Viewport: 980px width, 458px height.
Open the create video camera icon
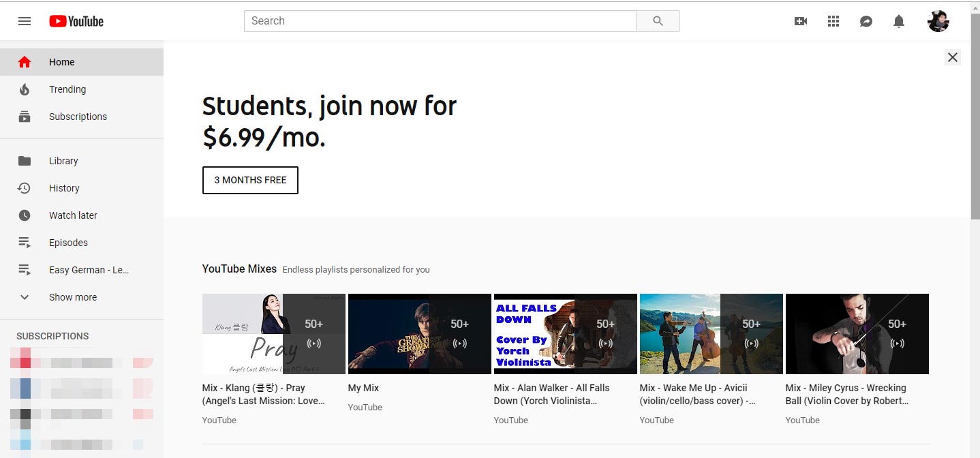pyautogui.click(x=801, y=21)
